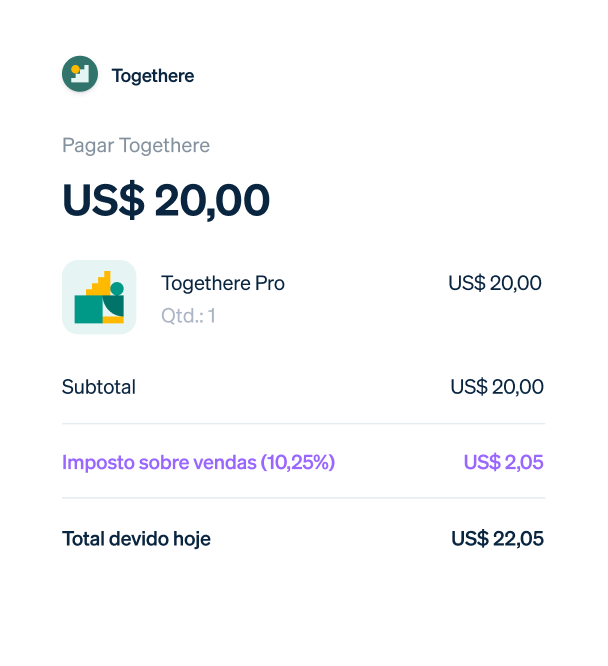Click Imposto sobre vendas (10,25%) label
608x666 pixels.
click(198, 462)
